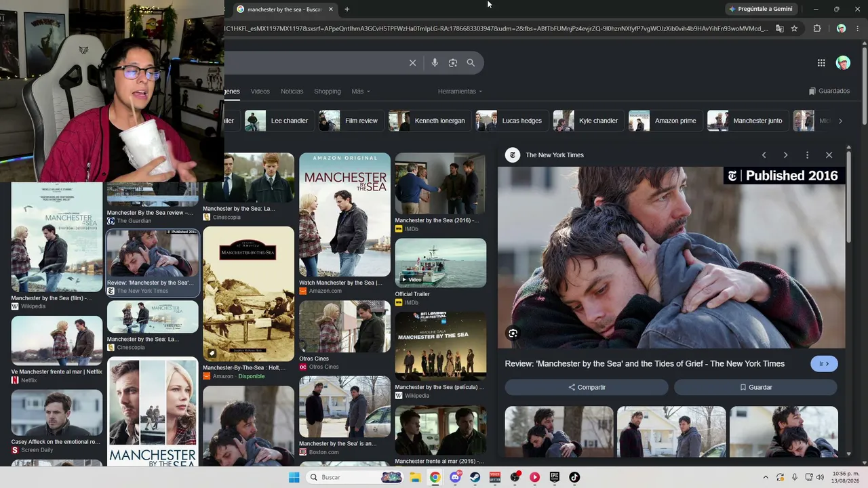Image resolution: width=868 pixels, height=488 pixels.
Task: Open the Amazon Original poster thumbnail
Action: pyautogui.click(x=344, y=215)
